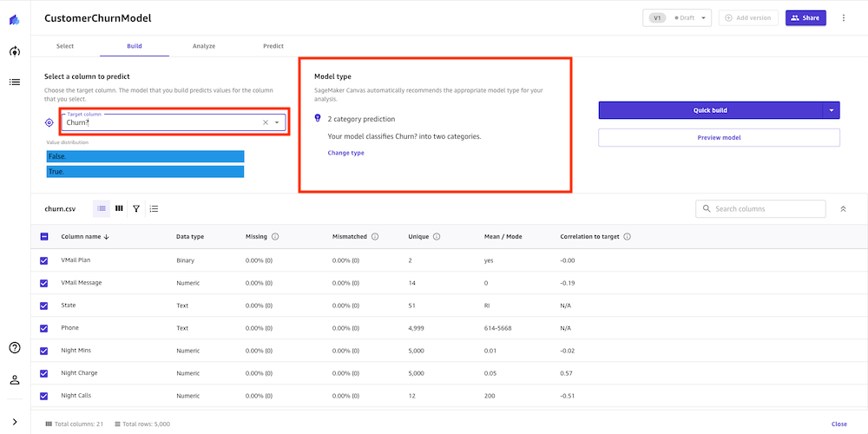Toggle the select-all columns header checkbox

point(44,236)
